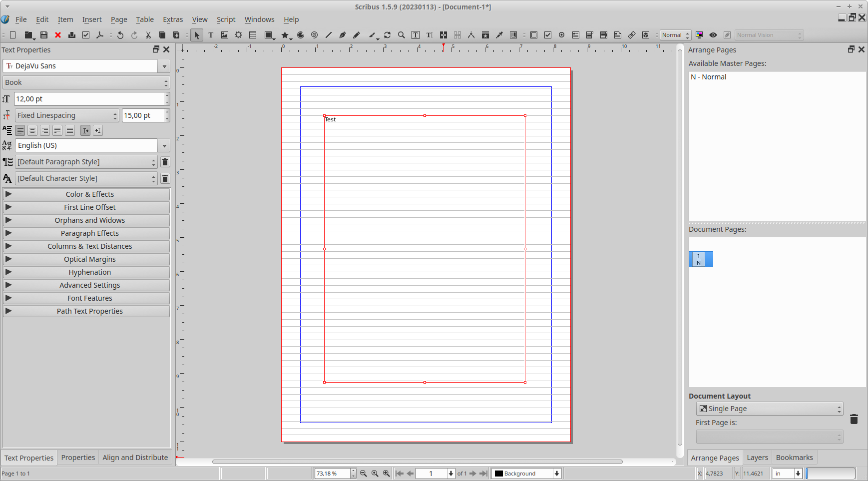Enable center text alignment
The width and height of the screenshot is (868, 481).
[x=32, y=130]
